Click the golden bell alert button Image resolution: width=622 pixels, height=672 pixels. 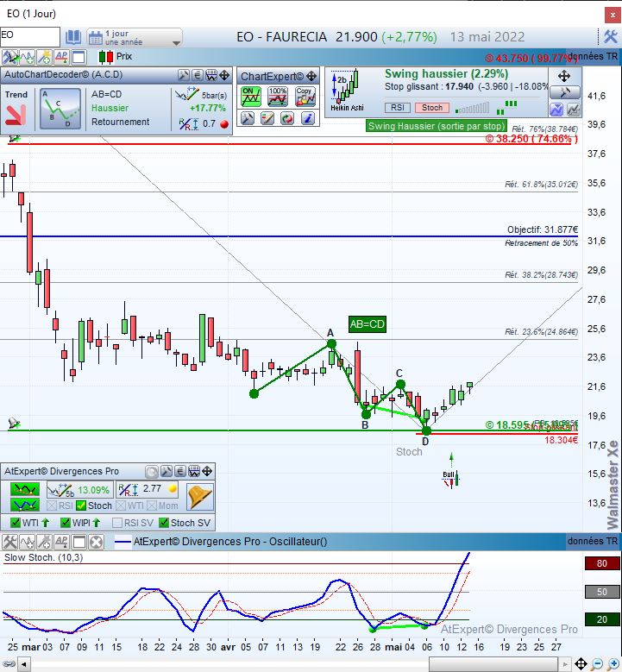pyautogui.click(x=200, y=497)
